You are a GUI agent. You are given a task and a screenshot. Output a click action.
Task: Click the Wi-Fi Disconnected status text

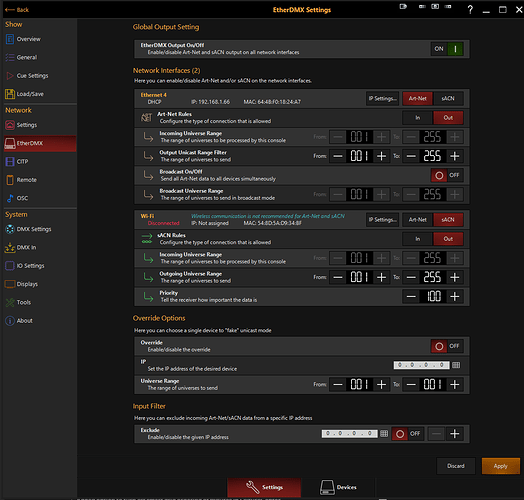[x=163, y=223]
